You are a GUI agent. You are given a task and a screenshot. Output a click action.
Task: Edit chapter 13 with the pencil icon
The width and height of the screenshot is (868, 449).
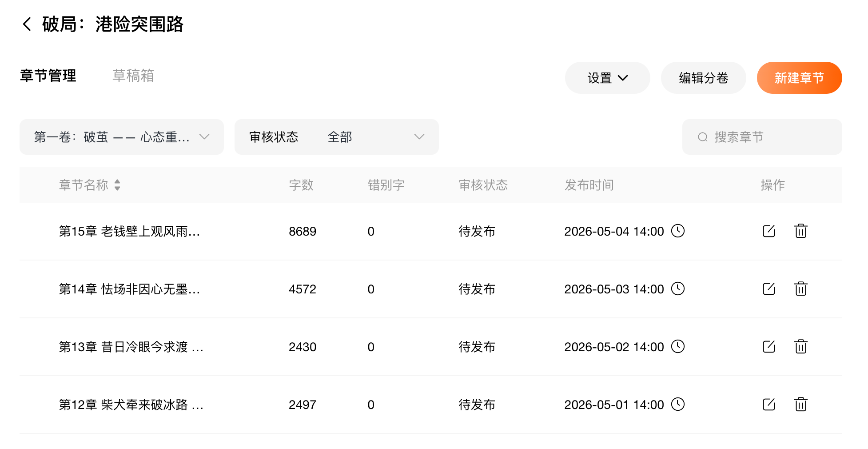(768, 347)
